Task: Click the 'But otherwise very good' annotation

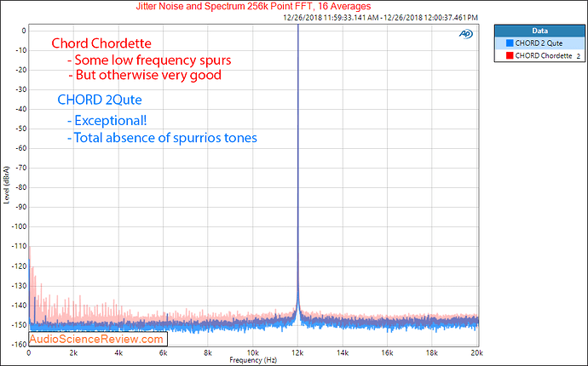Action: 145,75
